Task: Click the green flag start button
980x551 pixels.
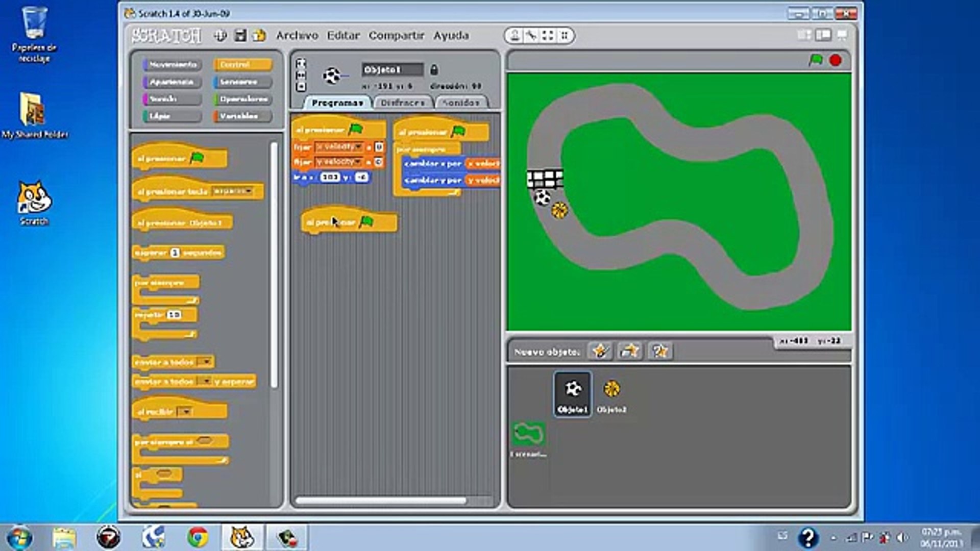Action: (x=816, y=60)
